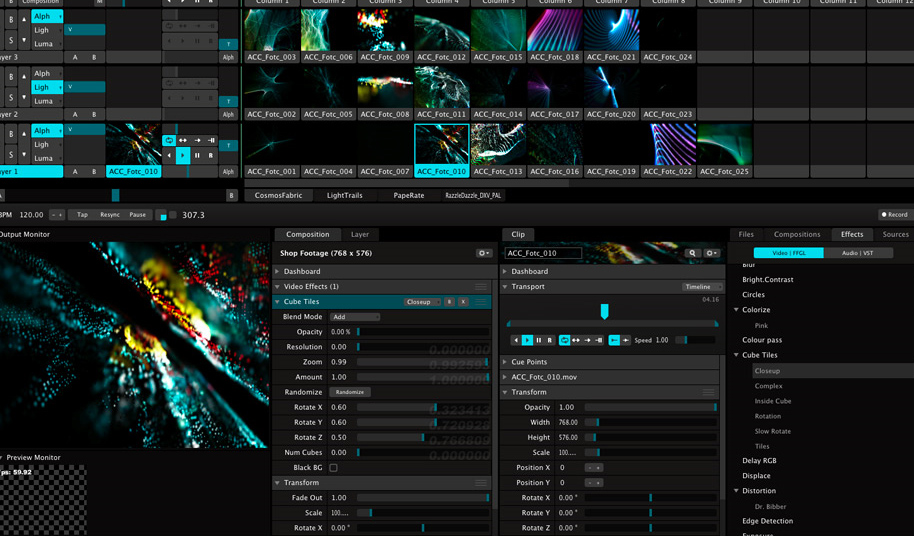The width and height of the screenshot is (914, 536).
Task: Enable the Black BG checkbox
Action: (333, 468)
